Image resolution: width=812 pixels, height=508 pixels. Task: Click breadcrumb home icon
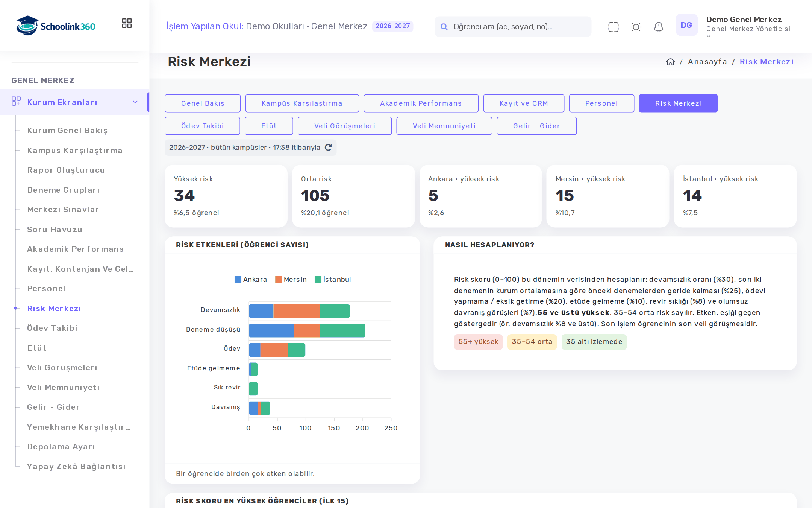(x=670, y=62)
